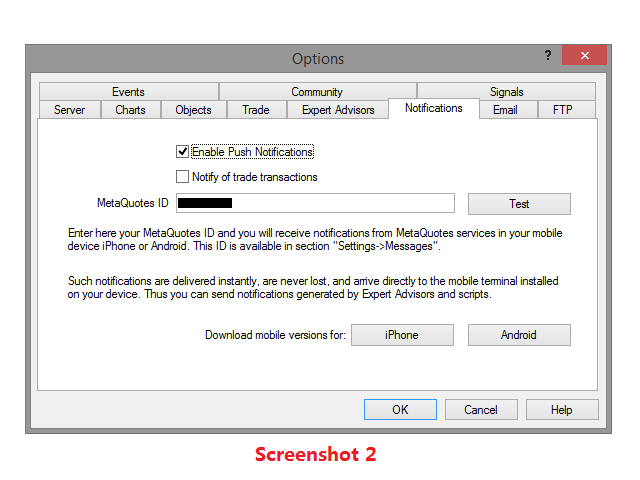
Task: Open the Community tab
Action: 317,91
